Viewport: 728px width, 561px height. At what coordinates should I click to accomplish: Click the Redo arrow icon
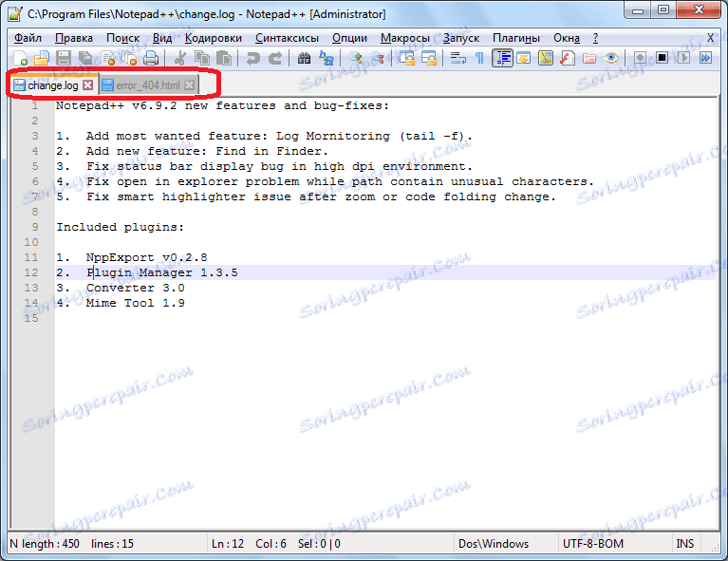(x=275, y=59)
